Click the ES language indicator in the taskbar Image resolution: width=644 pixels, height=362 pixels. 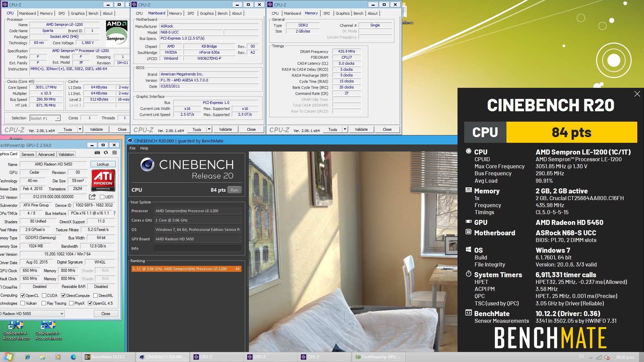[x=581, y=357]
